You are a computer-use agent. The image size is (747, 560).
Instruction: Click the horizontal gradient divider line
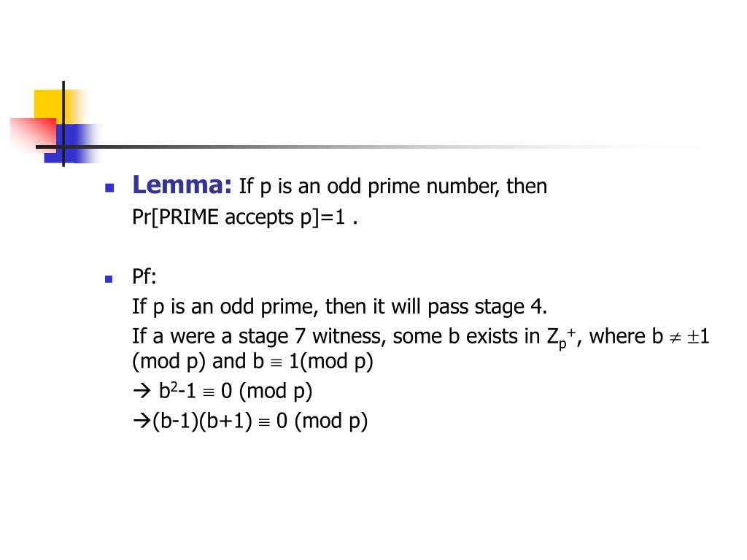(371, 147)
